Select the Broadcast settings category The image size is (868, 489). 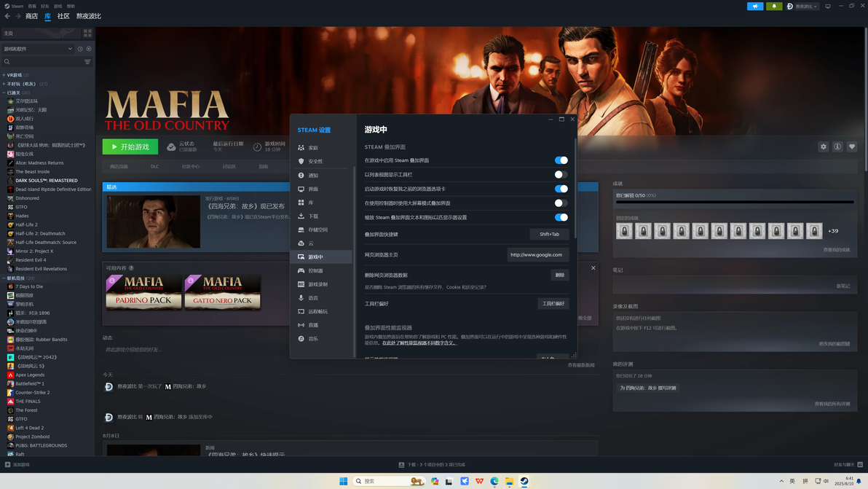pyautogui.click(x=321, y=325)
